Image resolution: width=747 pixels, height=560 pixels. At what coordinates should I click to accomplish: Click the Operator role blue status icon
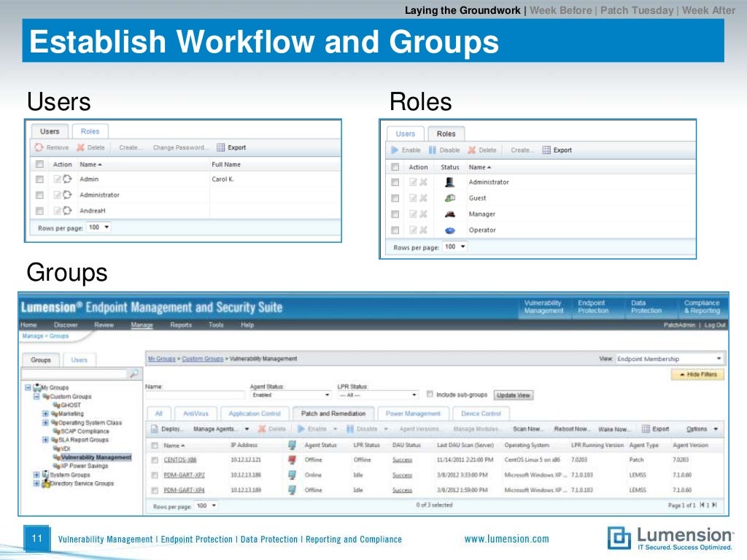pos(449,230)
